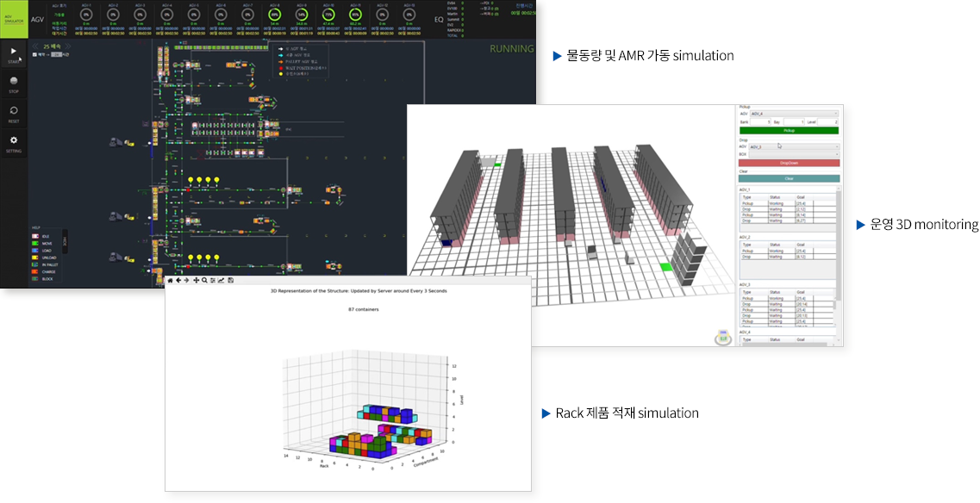Click the MOVE green swatch in the legend

coord(35,243)
